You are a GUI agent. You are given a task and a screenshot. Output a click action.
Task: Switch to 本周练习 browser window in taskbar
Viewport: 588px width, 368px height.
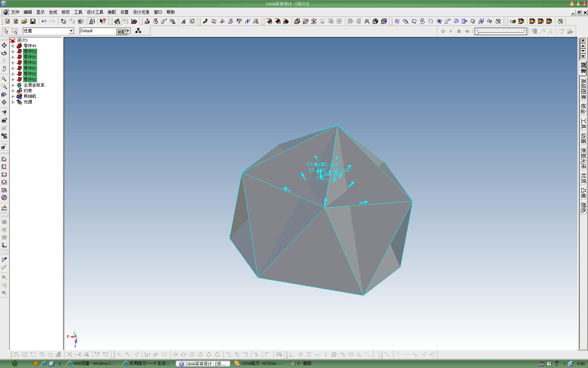(x=147, y=363)
